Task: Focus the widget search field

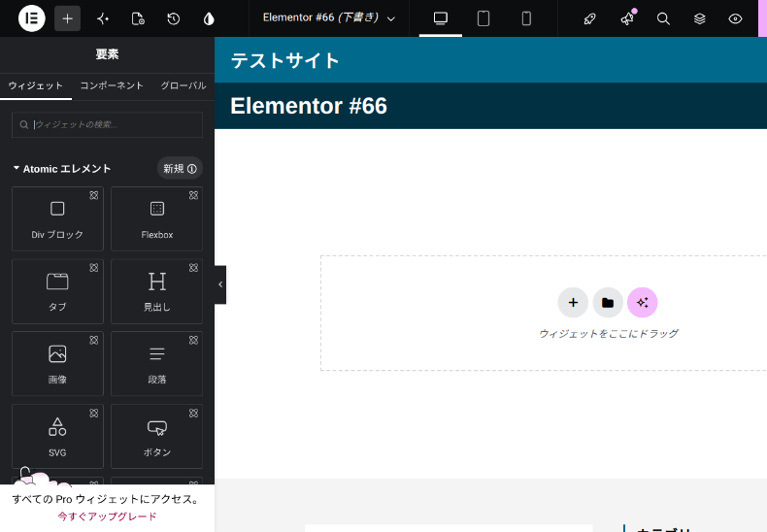Action: 107,124
